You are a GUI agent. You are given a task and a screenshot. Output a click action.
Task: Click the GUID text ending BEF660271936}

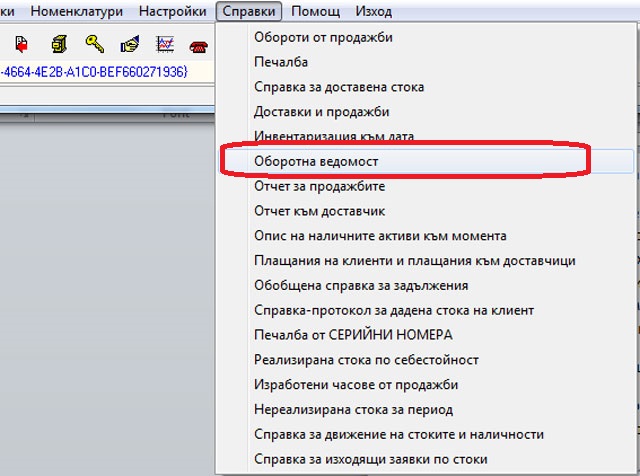94,72
